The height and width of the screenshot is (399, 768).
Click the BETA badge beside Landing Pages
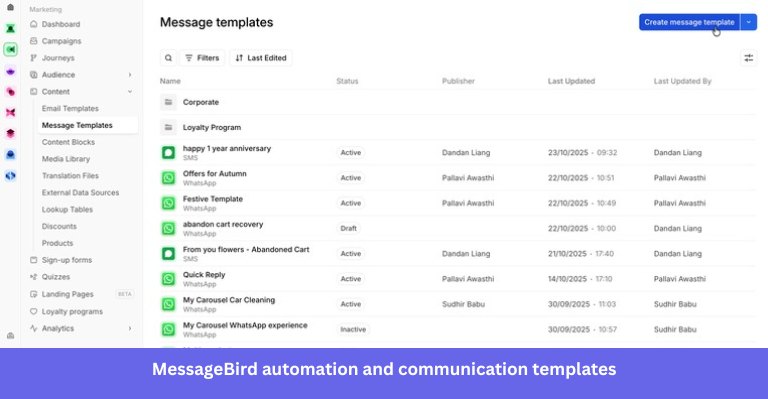pyautogui.click(x=124, y=294)
